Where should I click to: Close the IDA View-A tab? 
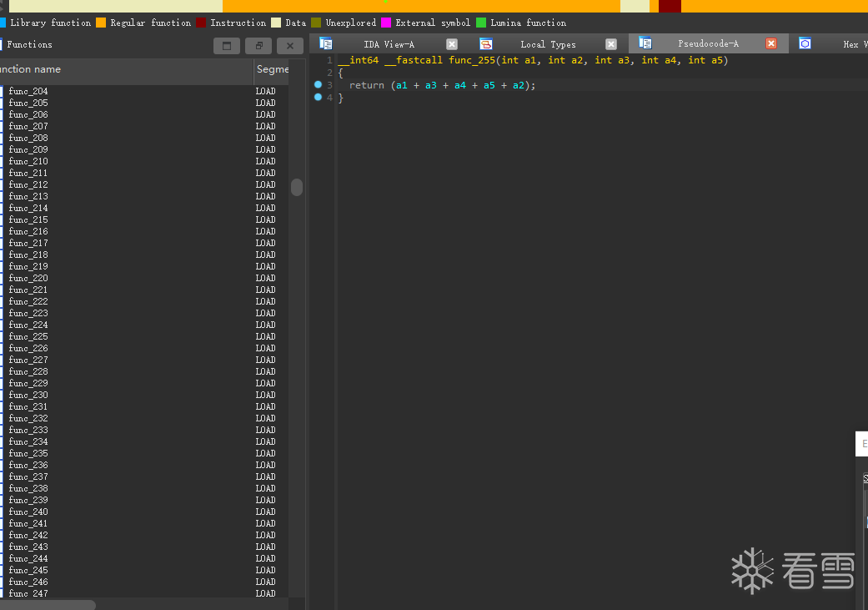point(452,44)
